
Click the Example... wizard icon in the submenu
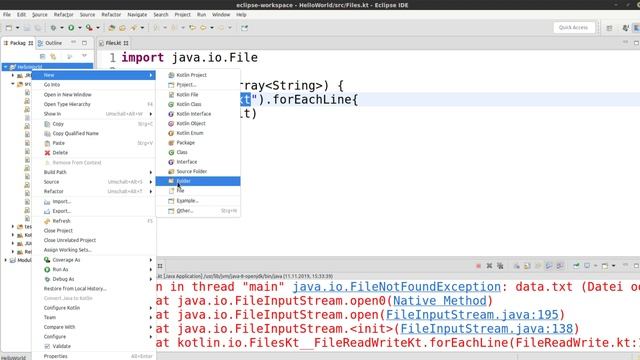171,201
